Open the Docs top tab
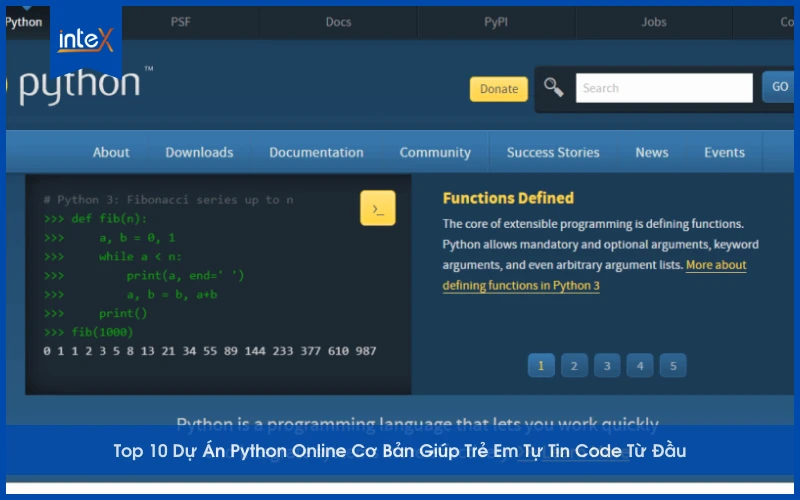Screen dimensions: 800x500 tap(338, 22)
